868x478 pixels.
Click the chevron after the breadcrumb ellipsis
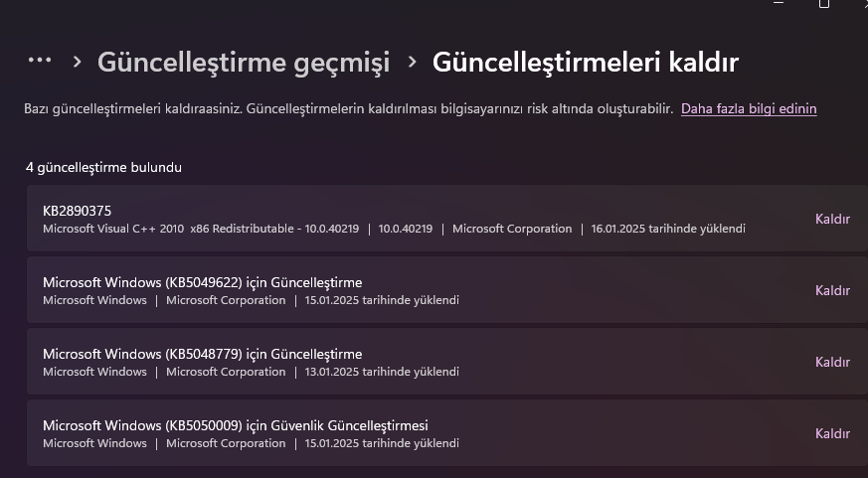coord(78,62)
